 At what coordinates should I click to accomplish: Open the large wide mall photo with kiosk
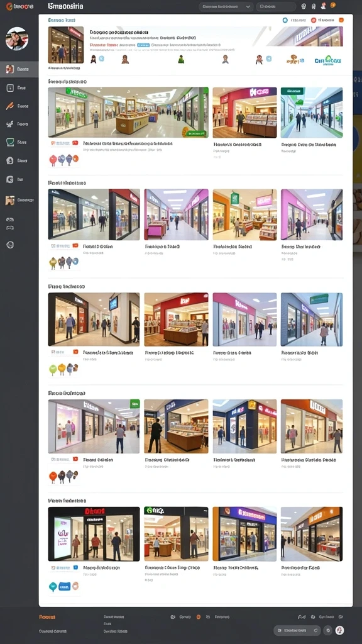coord(128,112)
